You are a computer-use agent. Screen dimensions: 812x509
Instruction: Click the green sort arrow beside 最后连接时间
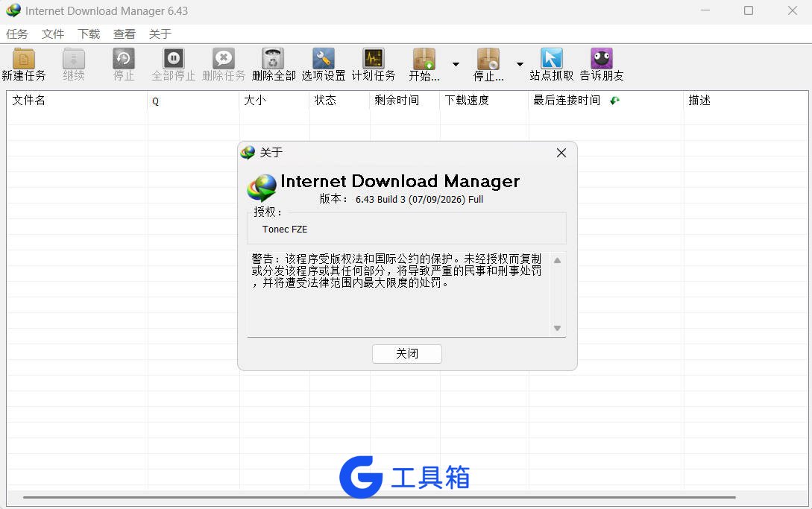pyautogui.click(x=614, y=101)
